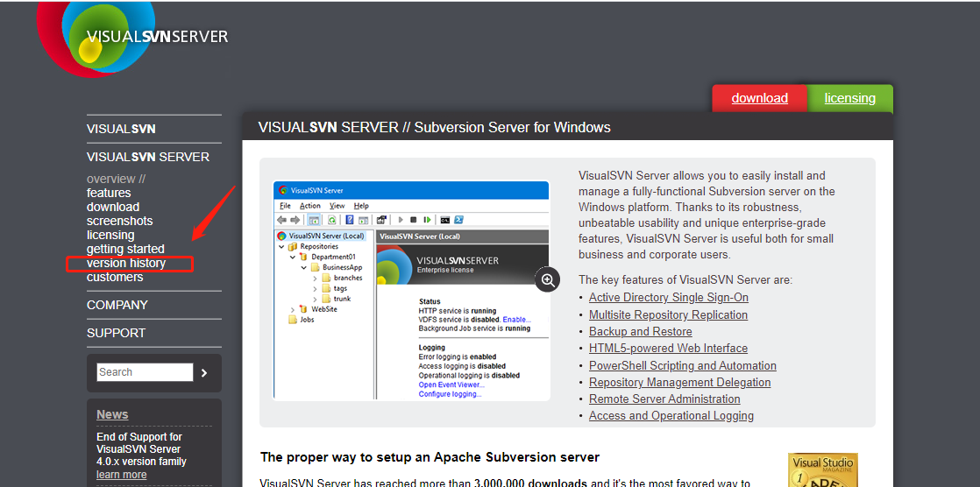Click blue Help question-mark icon in embedded toolbar
980x487 pixels.
click(350, 220)
